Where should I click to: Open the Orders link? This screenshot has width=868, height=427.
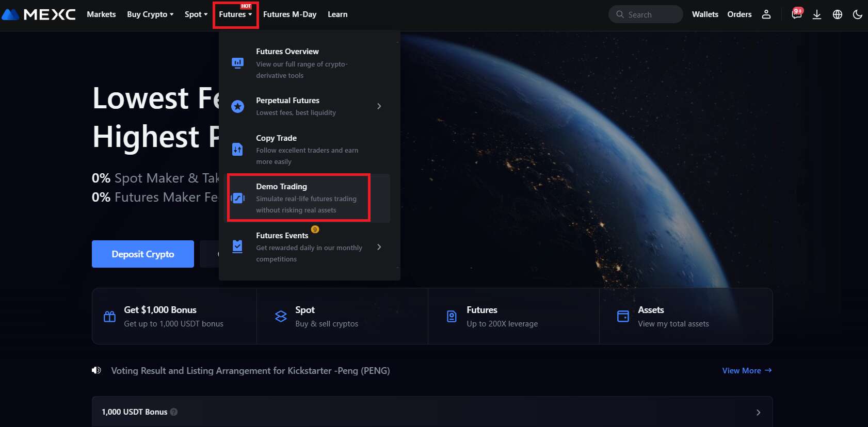click(740, 14)
